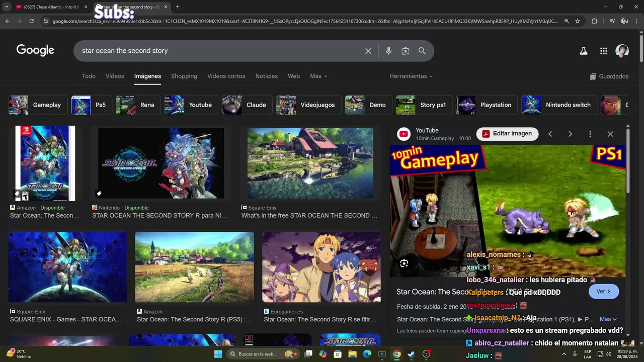Open volume control in system tray
The width and height of the screenshot is (644, 362).
[x=608, y=354]
